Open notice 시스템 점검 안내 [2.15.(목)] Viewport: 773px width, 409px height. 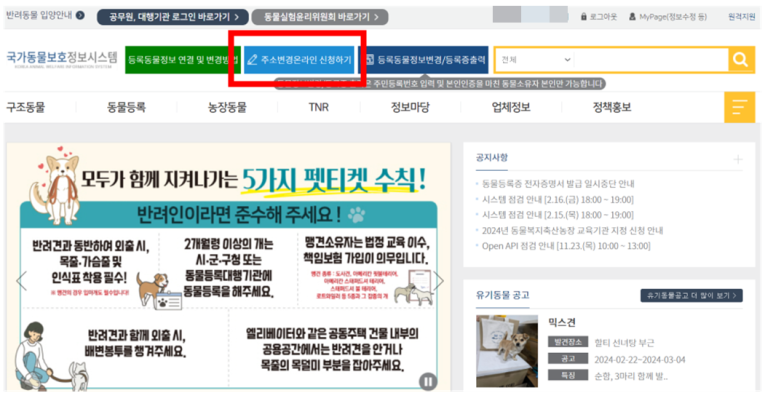[x=558, y=215]
